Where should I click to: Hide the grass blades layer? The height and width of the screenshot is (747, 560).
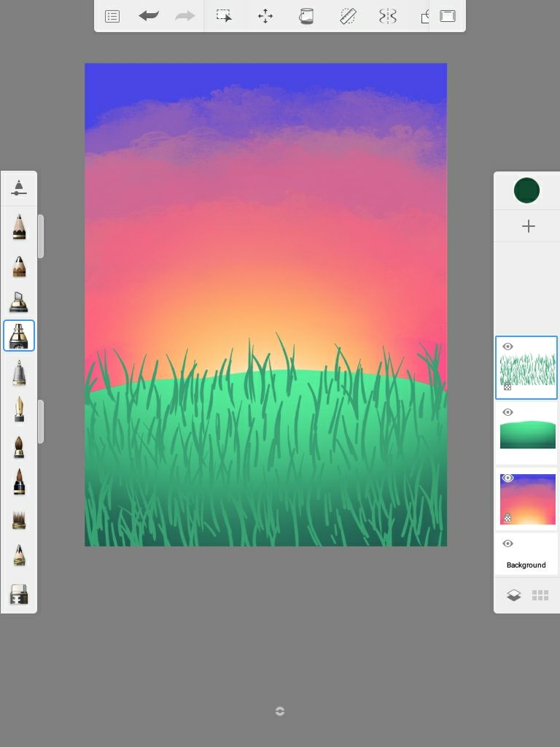507,347
